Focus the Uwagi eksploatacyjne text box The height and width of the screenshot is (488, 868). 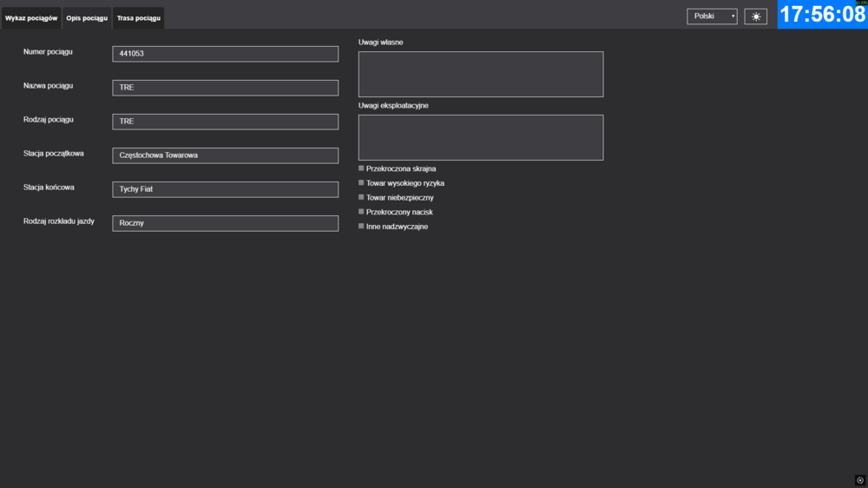click(480, 137)
